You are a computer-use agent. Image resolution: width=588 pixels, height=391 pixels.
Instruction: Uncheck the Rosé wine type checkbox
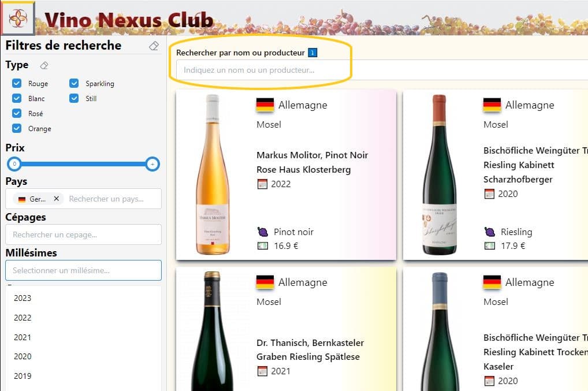pos(17,113)
